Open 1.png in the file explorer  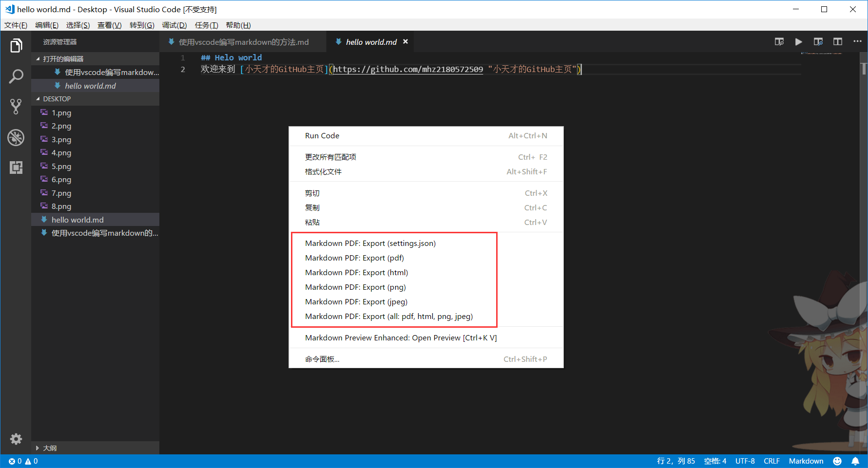click(95, 113)
